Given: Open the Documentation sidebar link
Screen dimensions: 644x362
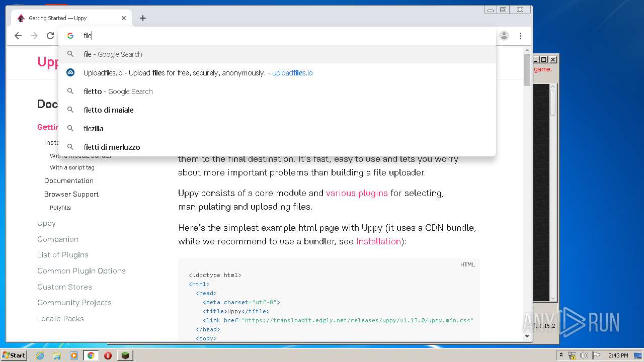Looking at the screenshot, I should [69, 180].
